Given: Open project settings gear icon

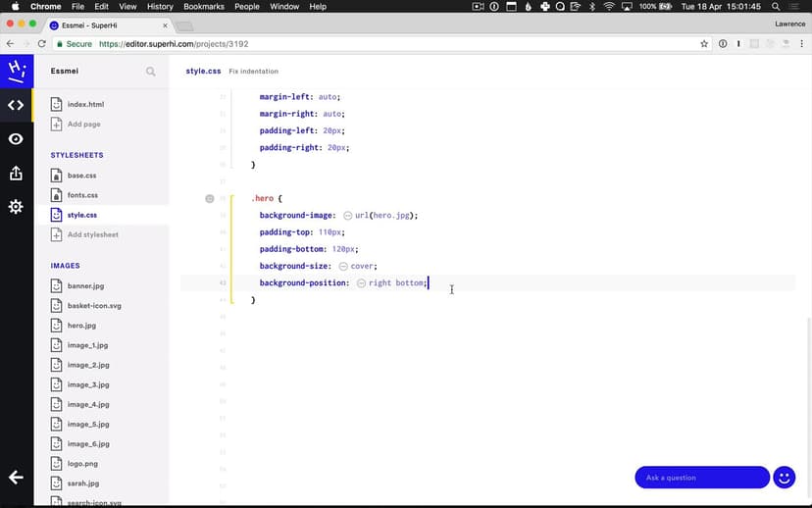Looking at the screenshot, I should [16, 207].
